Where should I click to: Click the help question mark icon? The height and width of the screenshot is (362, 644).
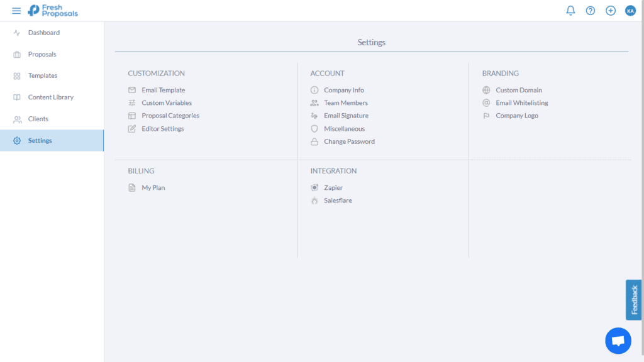[590, 10]
